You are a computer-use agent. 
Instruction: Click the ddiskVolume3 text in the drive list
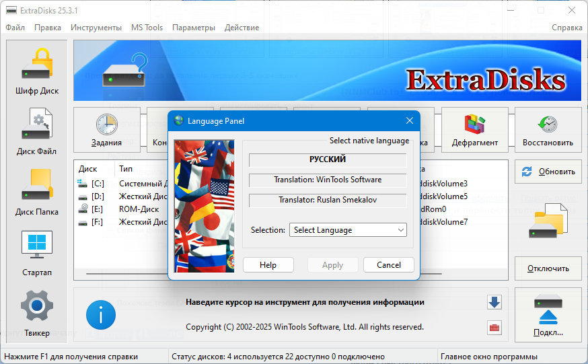(x=444, y=184)
